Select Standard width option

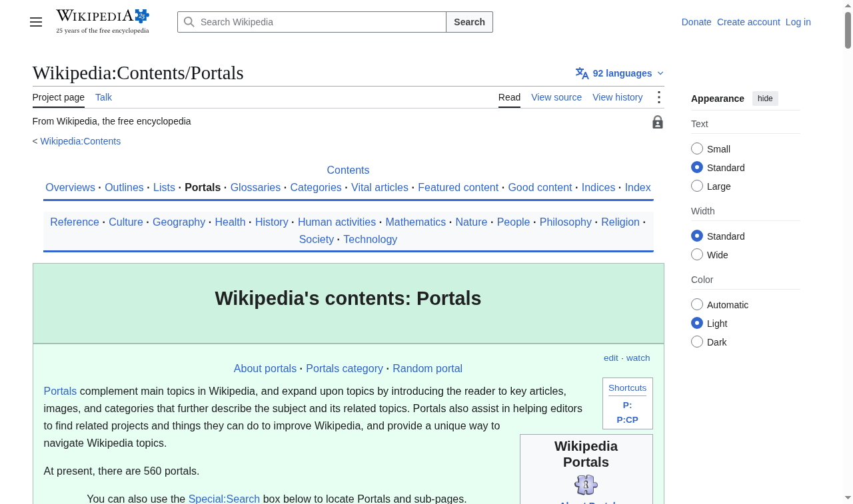point(697,236)
